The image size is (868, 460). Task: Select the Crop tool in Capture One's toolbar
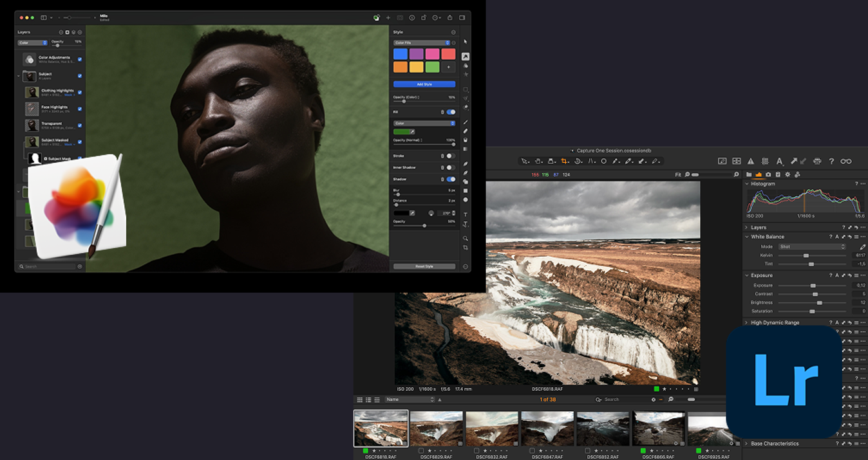click(564, 160)
